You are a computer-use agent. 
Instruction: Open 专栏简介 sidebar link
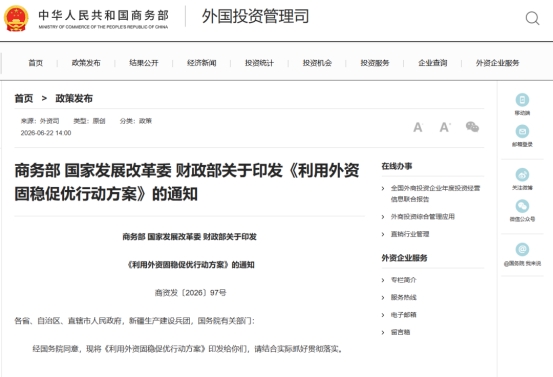click(403, 280)
